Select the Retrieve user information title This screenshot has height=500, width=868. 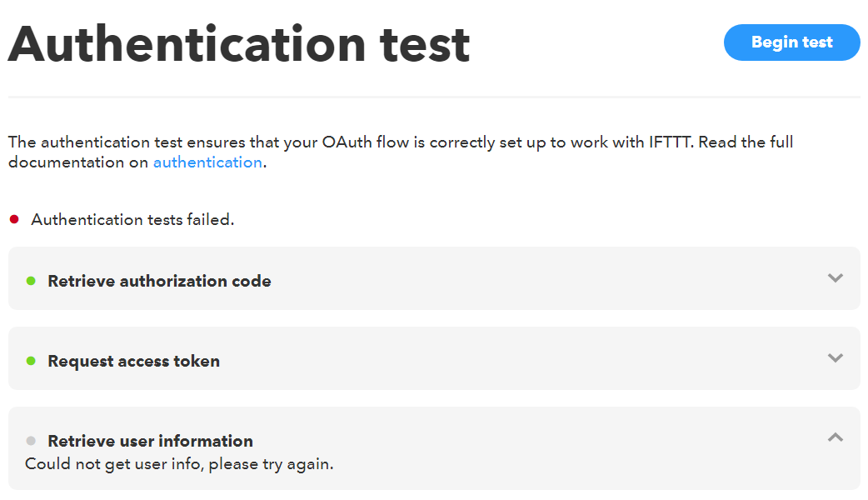point(150,441)
